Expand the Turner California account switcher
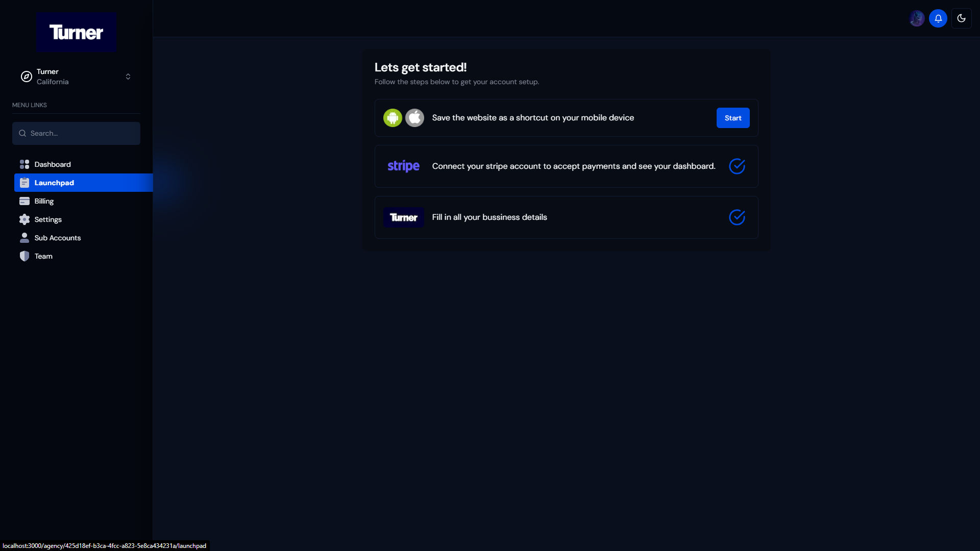The height and width of the screenshot is (551, 980). (x=76, y=77)
